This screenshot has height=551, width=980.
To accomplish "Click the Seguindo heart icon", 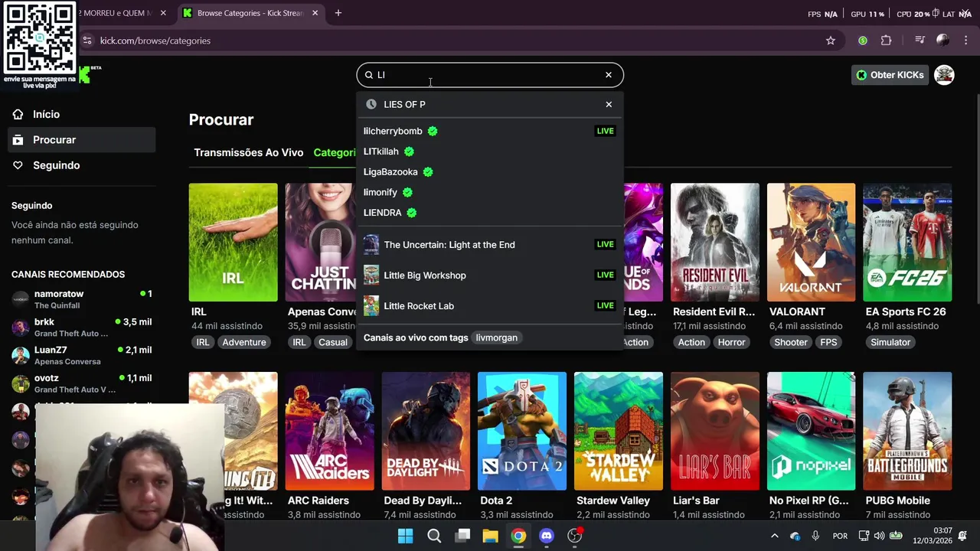I will click(x=18, y=165).
